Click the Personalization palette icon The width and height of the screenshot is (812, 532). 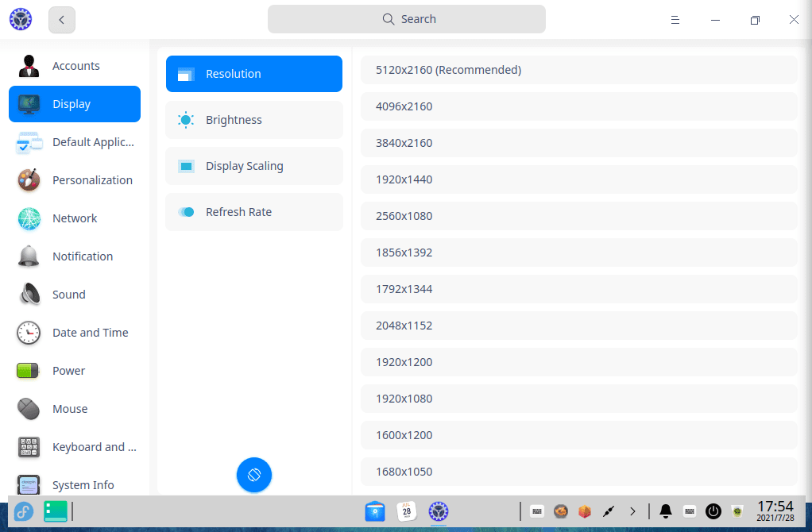pos(29,180)
